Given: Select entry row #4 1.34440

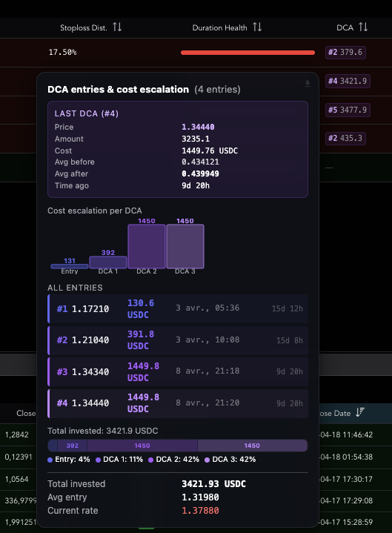Looking at the screenshot, I should click(178, 403).
